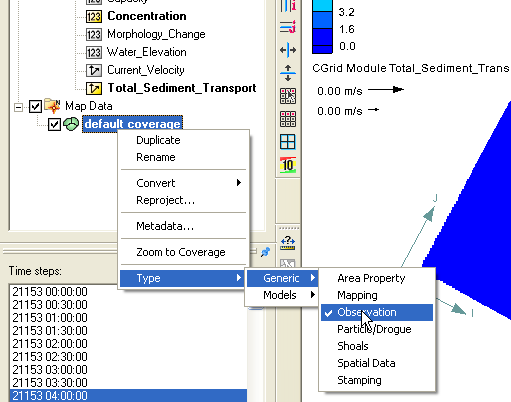
Task: Click the measure tool with question mark
Action: pyautogui.click(x=288, y=242)
